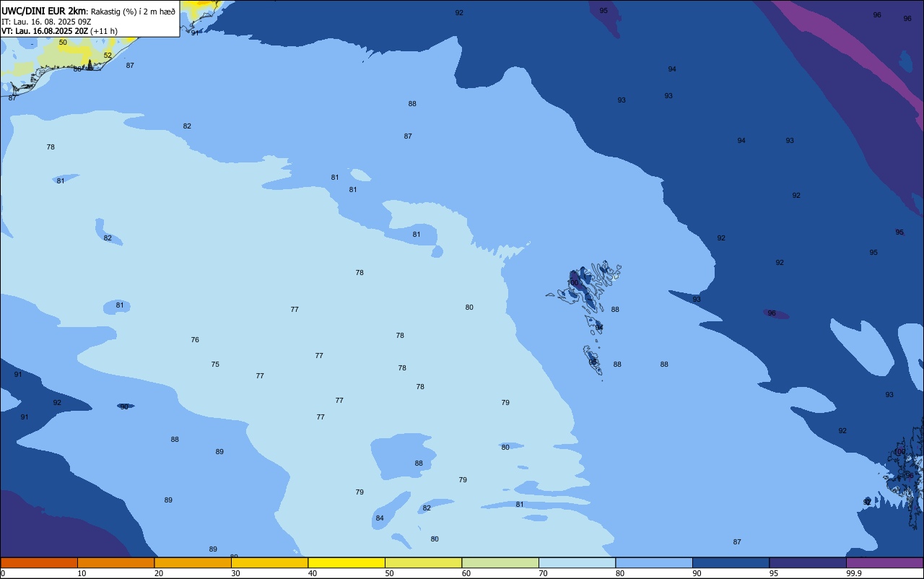Click the light blue 70–80 legend swatch
Image resolution: width=924 pixels, height=579 pixels.
(x=577, y=562)
